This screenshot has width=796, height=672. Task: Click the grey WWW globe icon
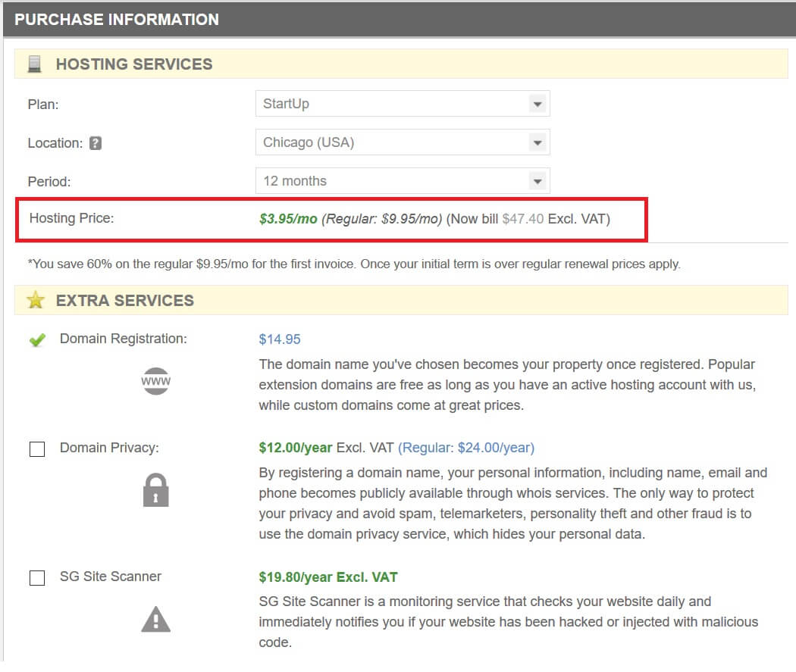(x=156, y=381)
